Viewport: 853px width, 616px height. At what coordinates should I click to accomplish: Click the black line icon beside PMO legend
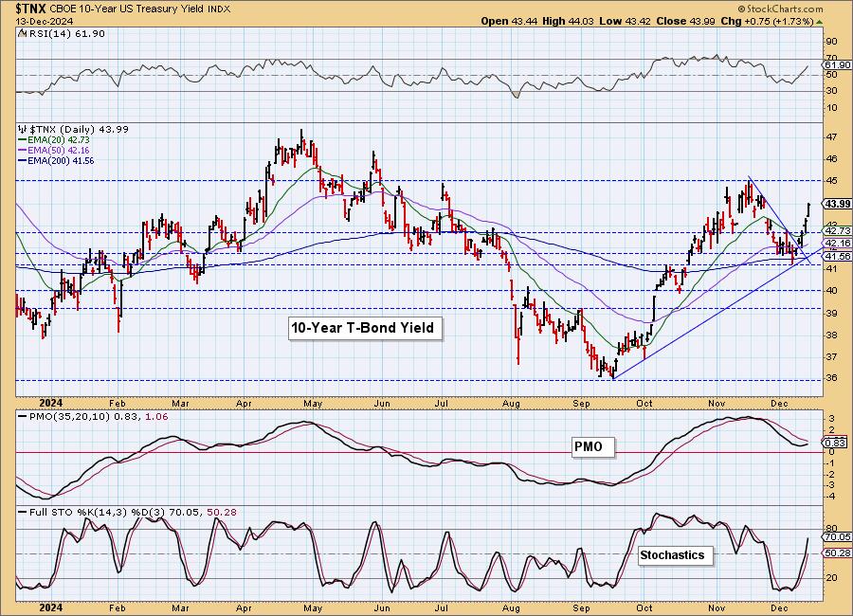23,417
